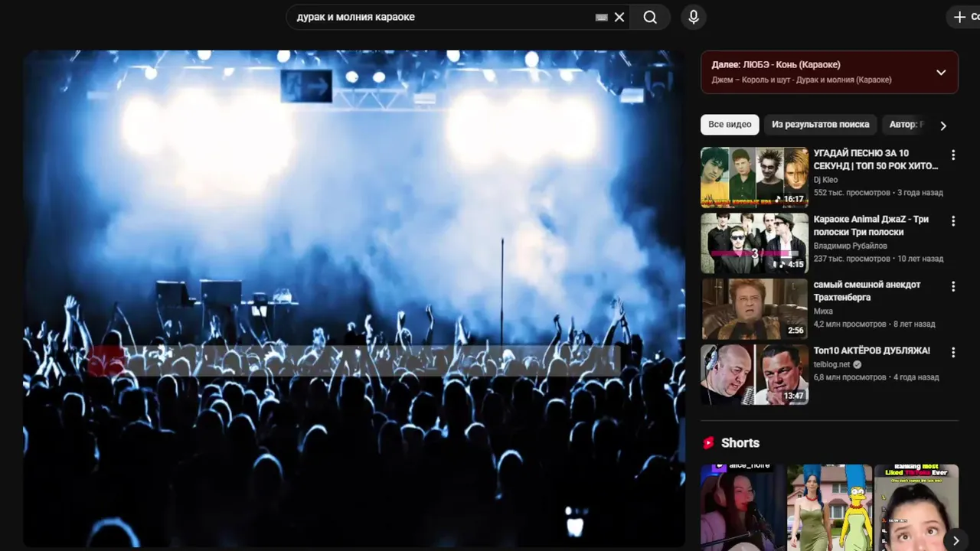Viewport: 980px width, 551px height.
Task: Select the 'Из результатов поиска' chip
Action: 820,125
